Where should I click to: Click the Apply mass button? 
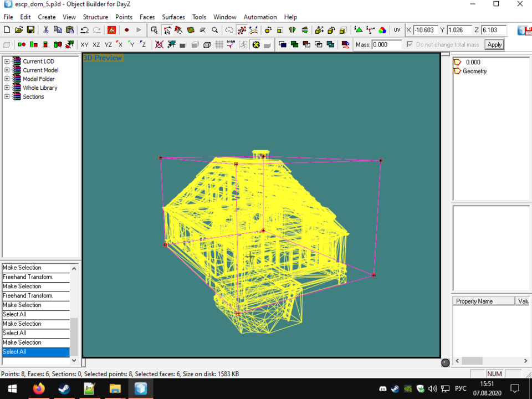coord(494,44)
